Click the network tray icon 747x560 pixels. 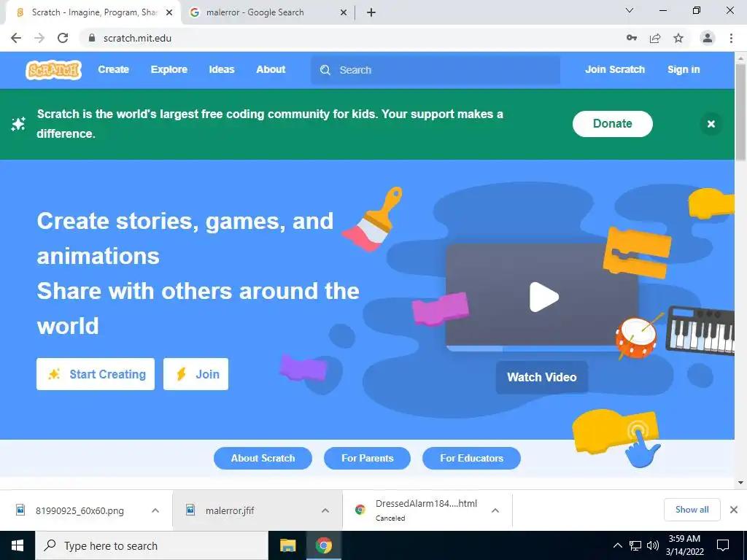click(635, 545)
